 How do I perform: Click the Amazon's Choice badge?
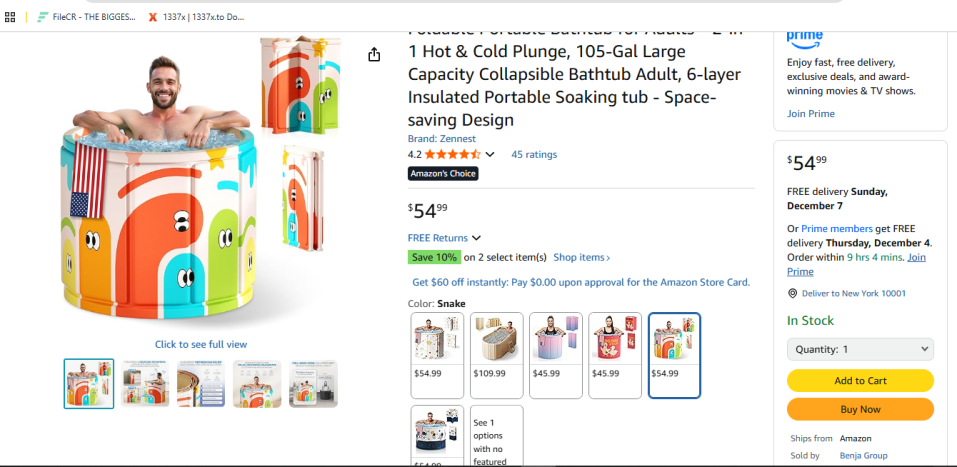pyautogui.click(x=443, y=174)
